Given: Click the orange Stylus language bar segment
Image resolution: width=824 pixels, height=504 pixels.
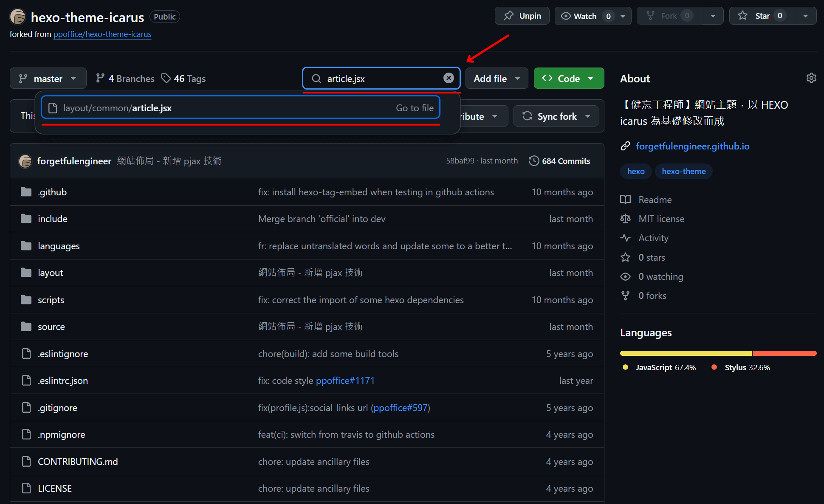Looking at the screenshot, I should pyautogui.click(x=784, y=353).
